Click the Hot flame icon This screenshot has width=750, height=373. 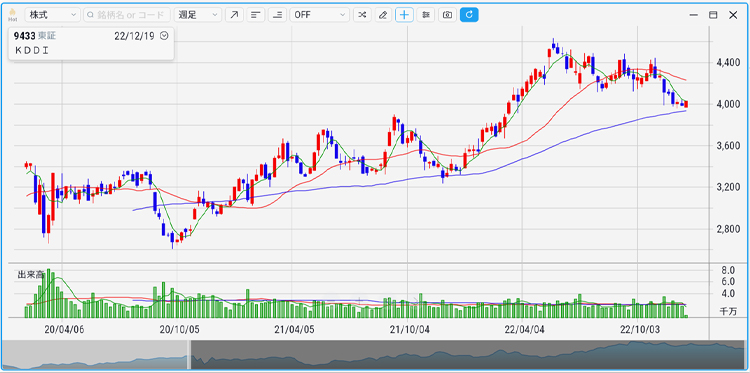[x=12, y=15]
